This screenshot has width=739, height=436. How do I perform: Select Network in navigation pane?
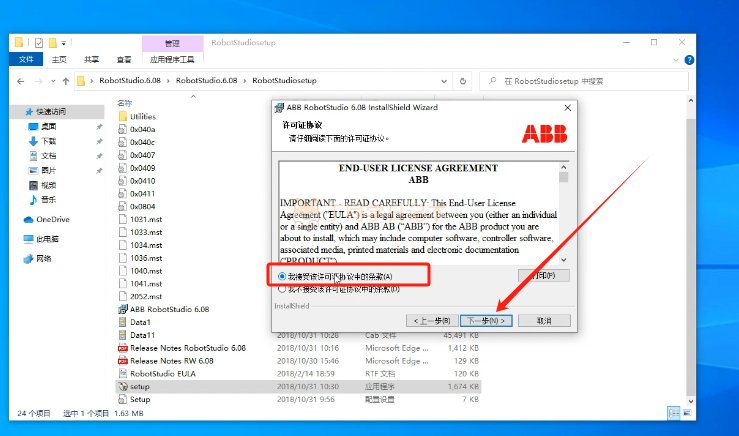tap(43, 258)
